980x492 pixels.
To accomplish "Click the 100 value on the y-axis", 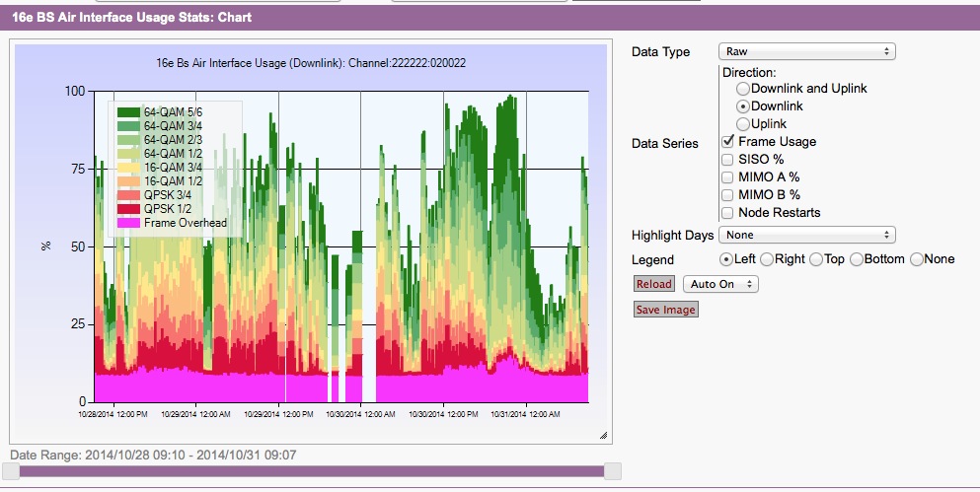I will point(75,91).
